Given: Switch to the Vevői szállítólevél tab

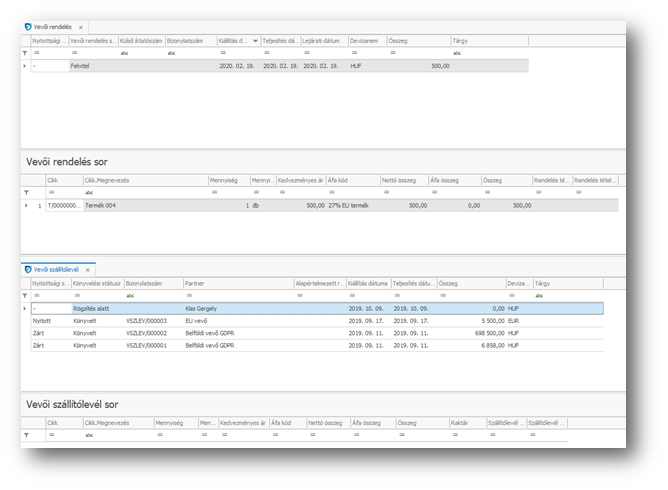Looking at the screenshot, I should point(57,270).
